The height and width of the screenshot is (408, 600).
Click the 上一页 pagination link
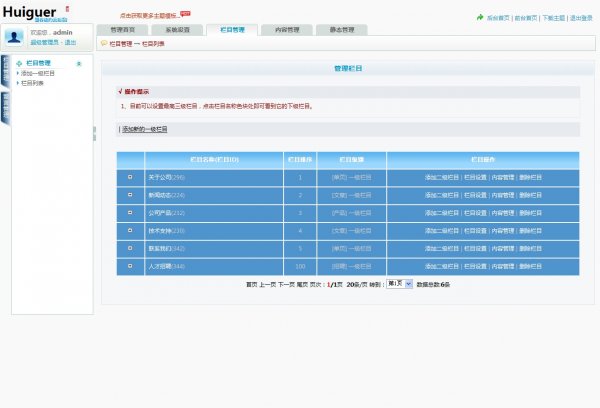point(267,285)
